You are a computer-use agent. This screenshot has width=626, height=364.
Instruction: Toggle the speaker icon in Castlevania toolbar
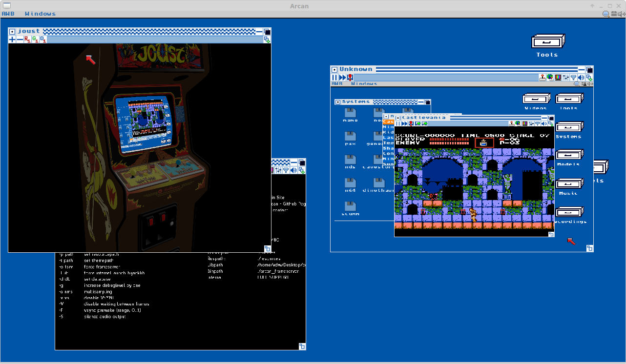pyautogui.click(x=544, y=123)
